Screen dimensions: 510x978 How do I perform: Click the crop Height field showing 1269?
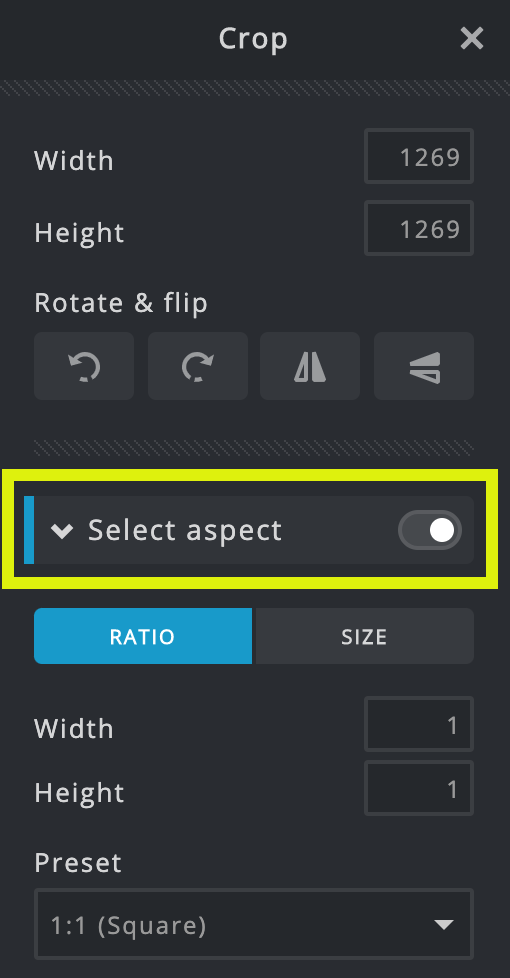(419, 228)
